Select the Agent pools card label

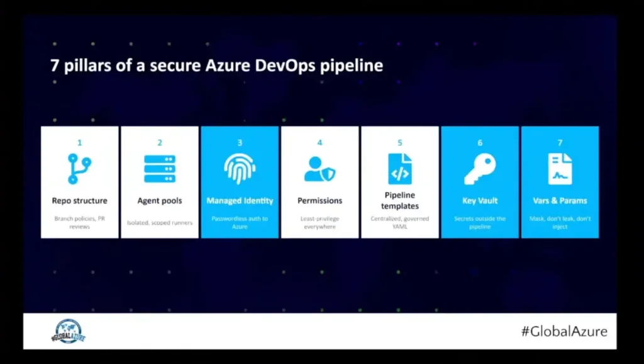(x=160, y=201)
